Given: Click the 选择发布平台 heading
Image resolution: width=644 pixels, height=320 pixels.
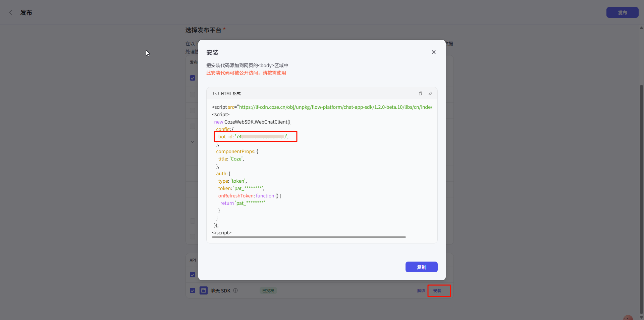Looking at the screenshot, I should (x=203, y=30).
